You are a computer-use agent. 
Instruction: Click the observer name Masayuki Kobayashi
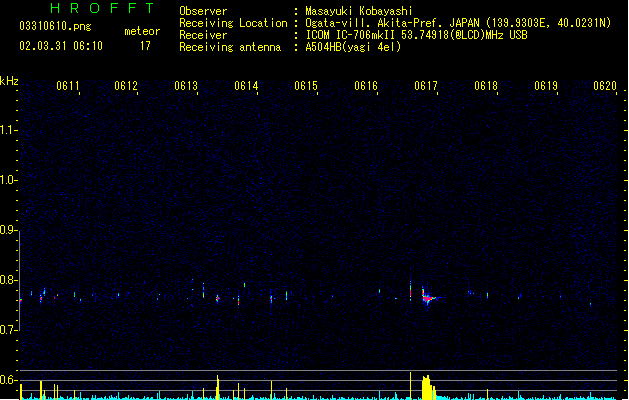click(x=359, y=11)
